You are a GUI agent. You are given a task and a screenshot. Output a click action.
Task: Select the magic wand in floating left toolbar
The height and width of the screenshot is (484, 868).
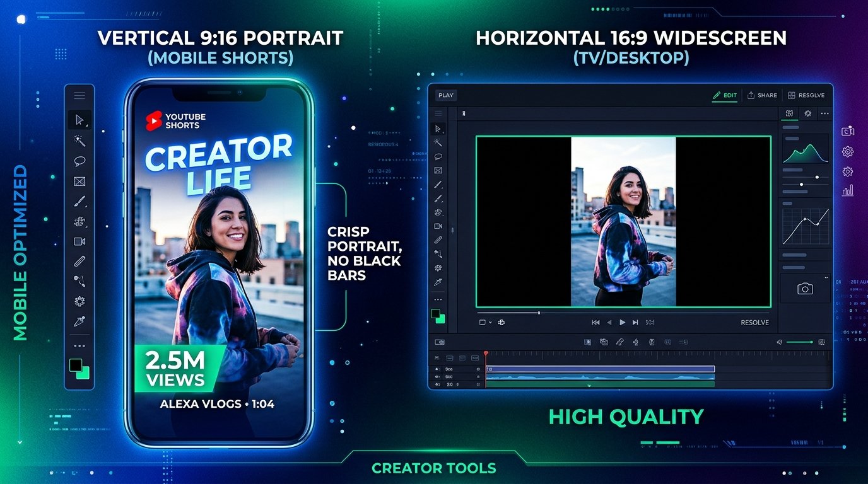pos(79,140)
